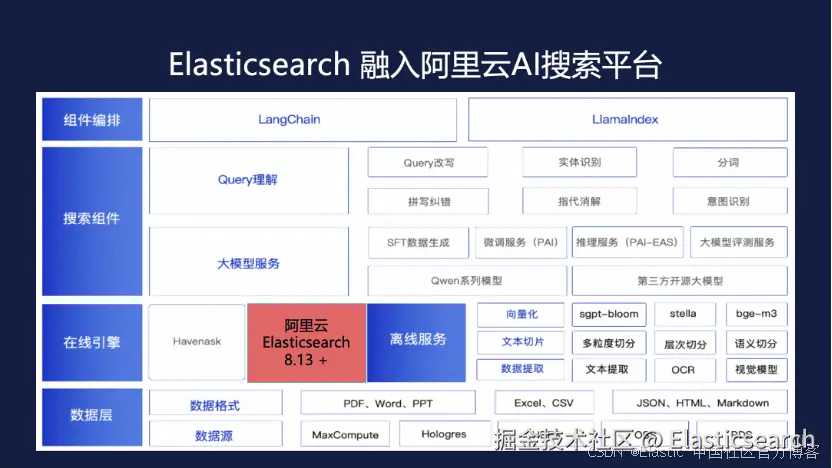Click the OCR box
Image resolution: width=832 pixels, height=468 pixels.
click(x=685, y=370)
